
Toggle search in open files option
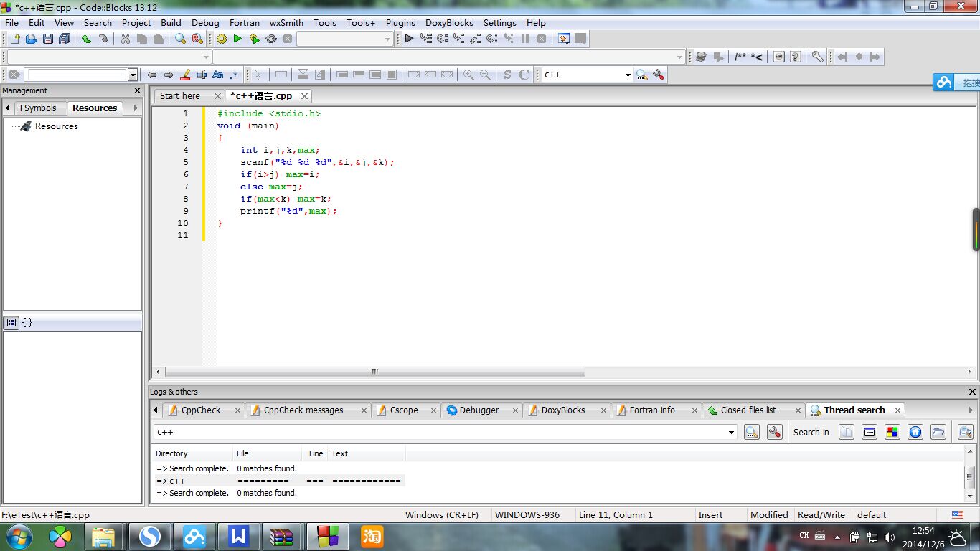pyautogui.click(x=847, y=432)
